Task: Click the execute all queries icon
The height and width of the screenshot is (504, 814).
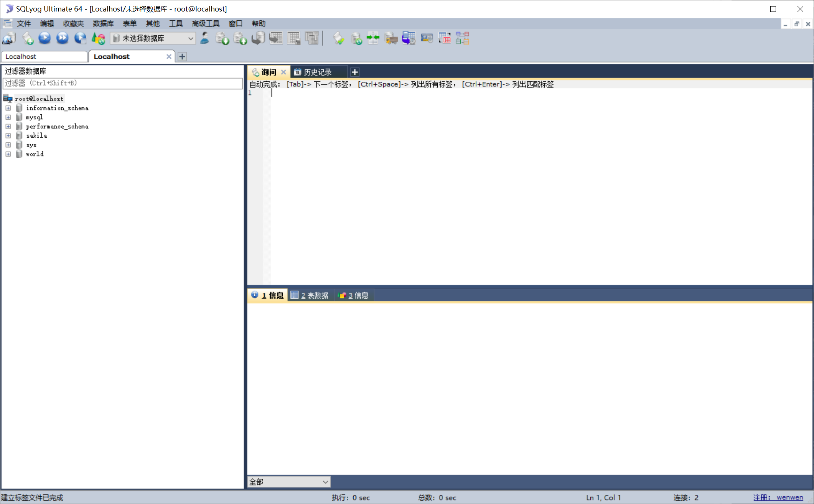Action: tap(63, 38)
